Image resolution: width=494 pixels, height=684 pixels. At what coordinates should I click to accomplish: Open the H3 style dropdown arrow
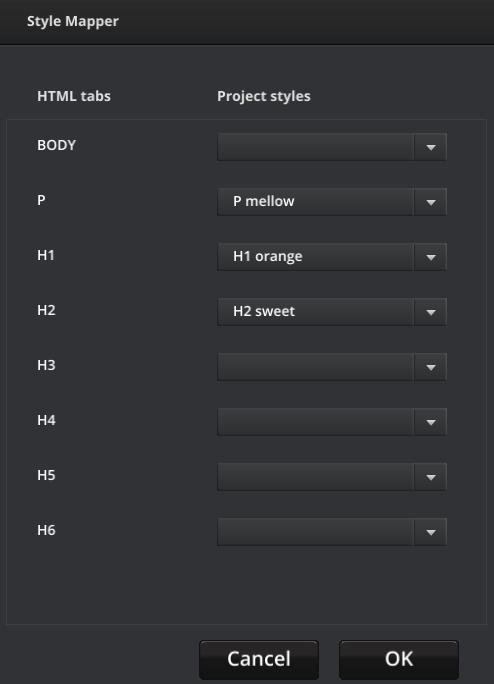(430, 367)
